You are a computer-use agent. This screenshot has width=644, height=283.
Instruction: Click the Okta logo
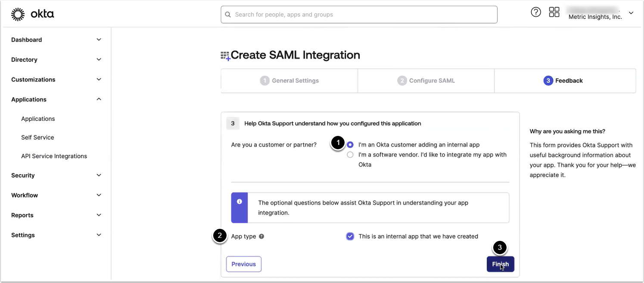tap(33, 14)
